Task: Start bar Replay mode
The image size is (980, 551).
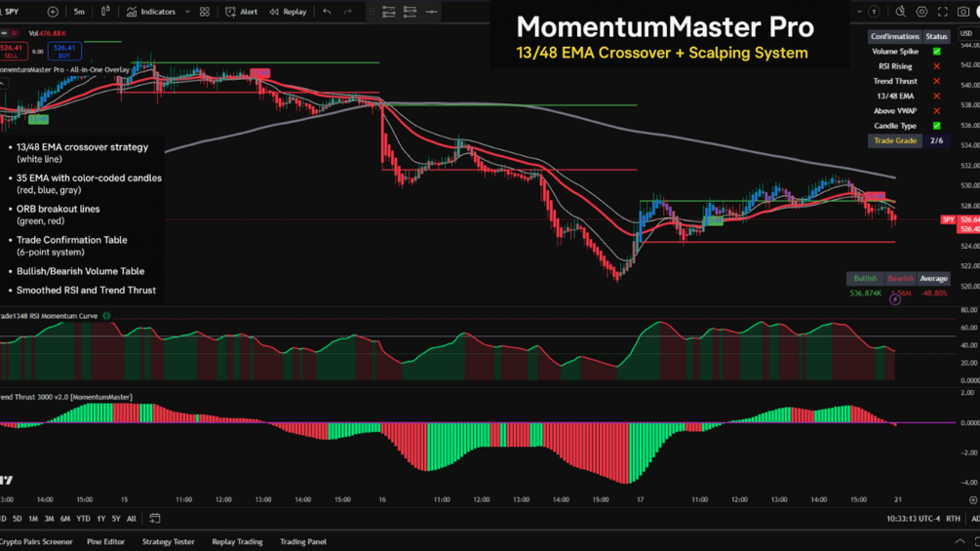Action: click(x=288, y=12)
